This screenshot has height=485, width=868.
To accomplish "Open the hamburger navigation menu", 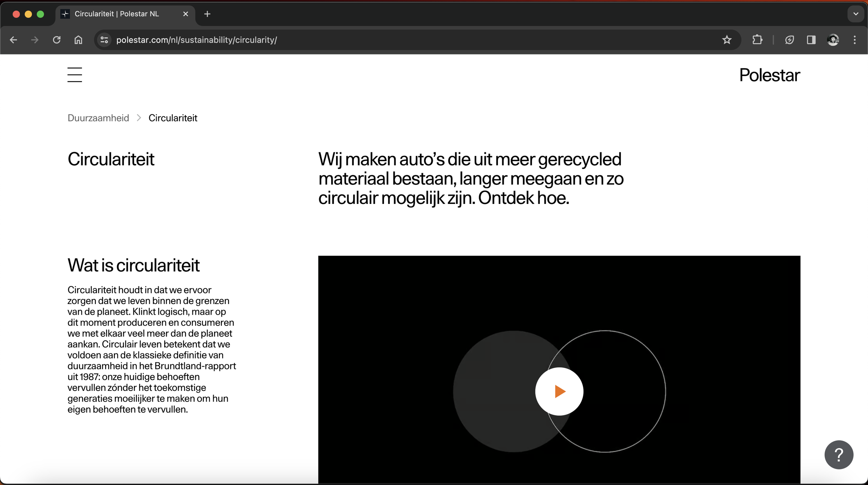I will tap(75, 74).
